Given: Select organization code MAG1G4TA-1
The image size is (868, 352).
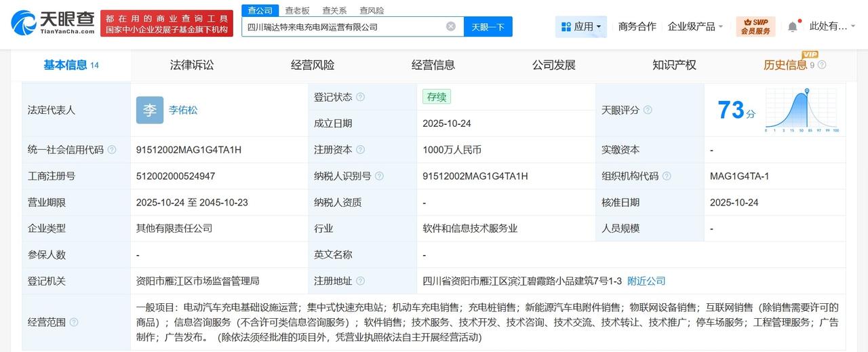Looking at the screenshot, I should [739, 176].
